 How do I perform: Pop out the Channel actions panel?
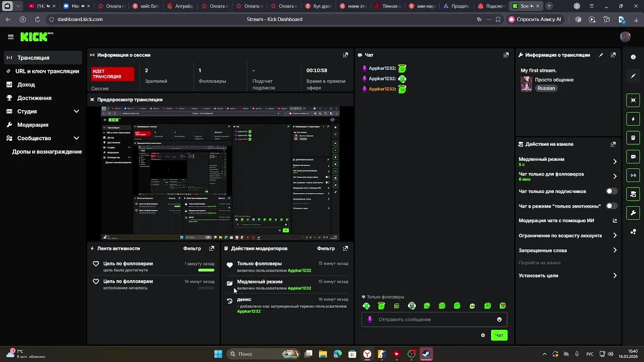613,144
